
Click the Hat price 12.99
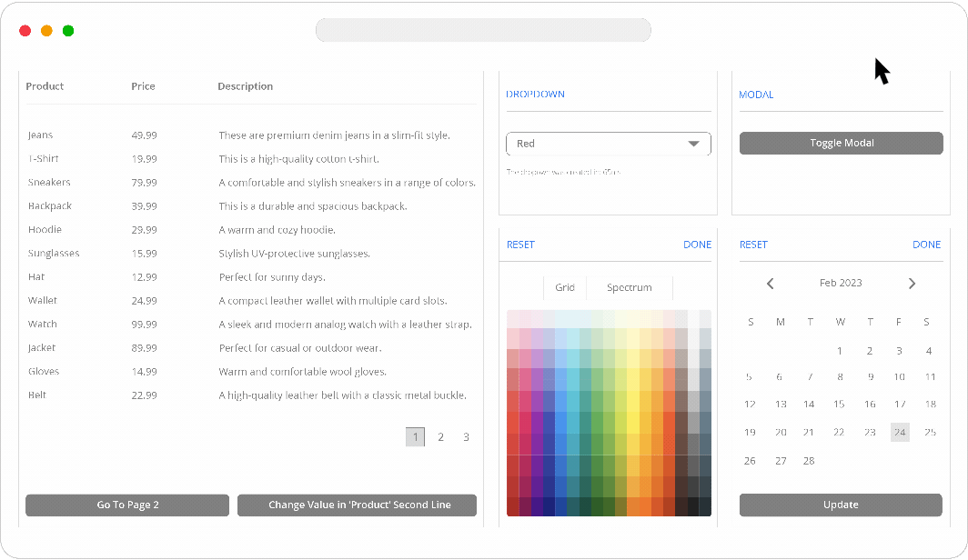tap(145, 277)
